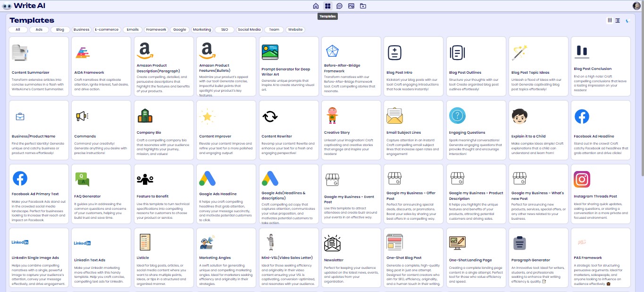The image size is (644, 292).
Task: Open the chat bubble icon
Action: [x=340, y=7]
